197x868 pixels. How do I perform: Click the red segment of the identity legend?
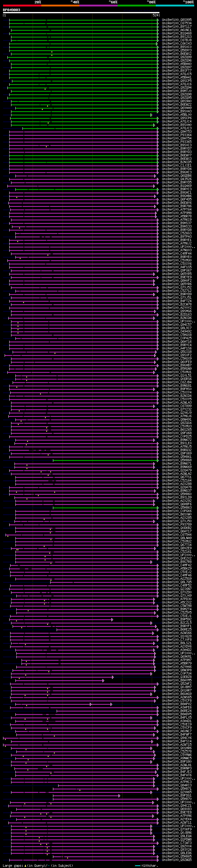[x=22, y=6]
